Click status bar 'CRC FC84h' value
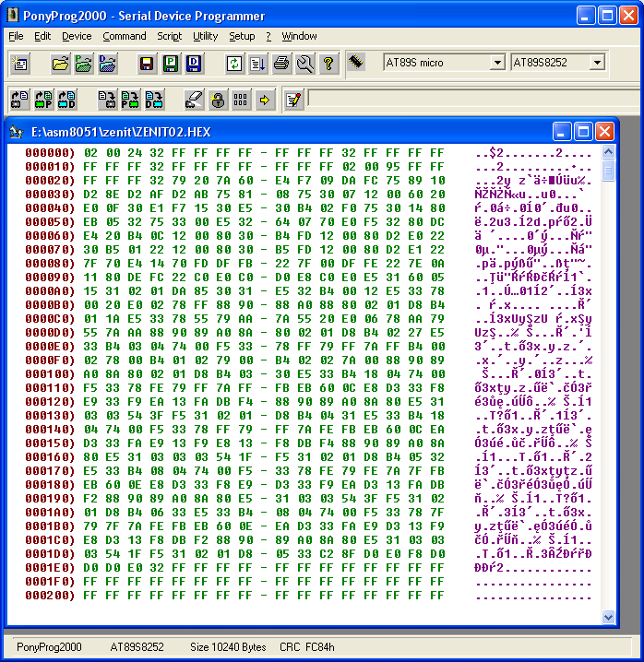Image resolution: width=644 pixels, height=662 pixels. click(307, 647)
